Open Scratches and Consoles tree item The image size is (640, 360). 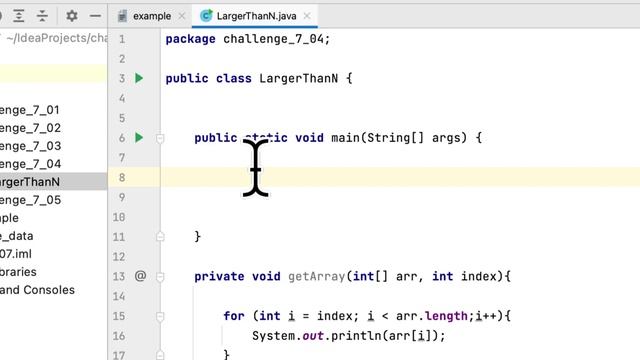37,289
